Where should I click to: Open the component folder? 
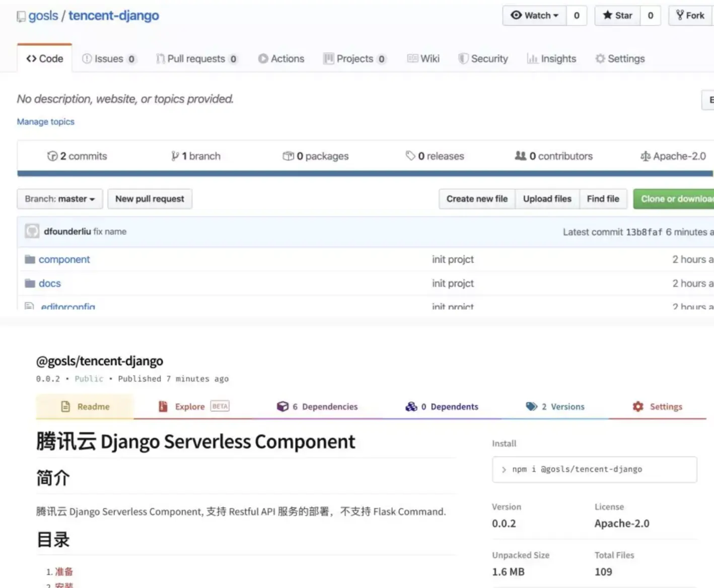[x=64, y=259]
